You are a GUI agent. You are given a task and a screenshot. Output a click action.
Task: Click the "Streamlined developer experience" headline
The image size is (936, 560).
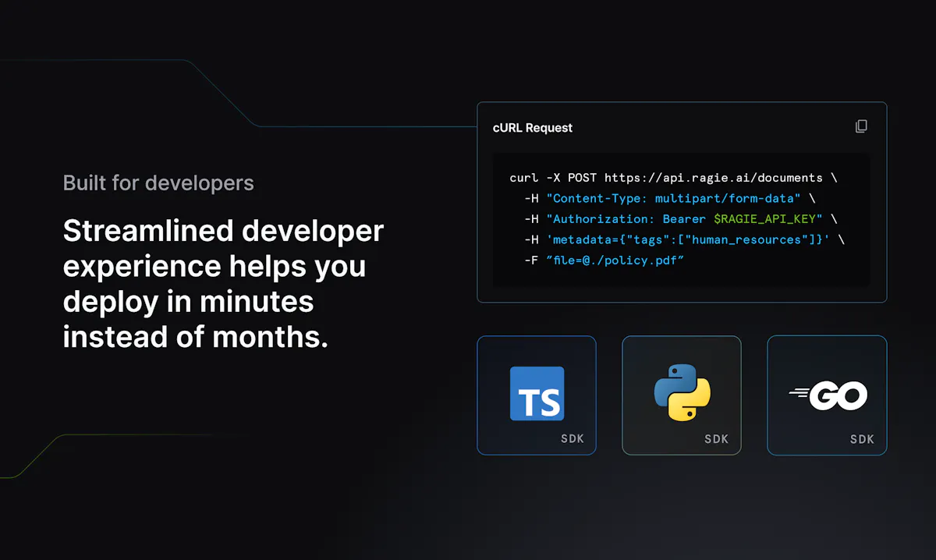tap(223, 284)
